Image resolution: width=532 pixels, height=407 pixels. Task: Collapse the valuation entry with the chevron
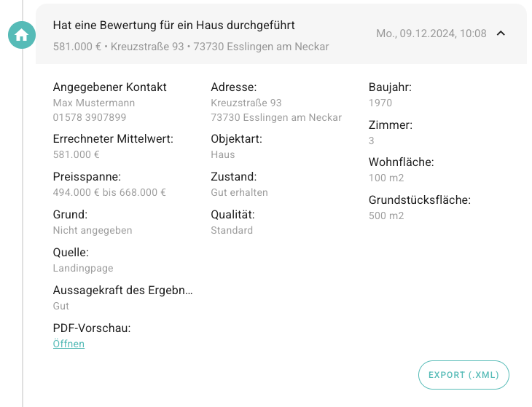[501, 33]
